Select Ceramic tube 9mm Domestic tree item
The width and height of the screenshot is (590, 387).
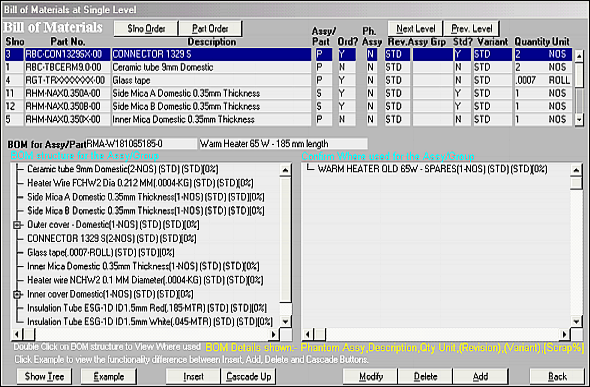123,169
